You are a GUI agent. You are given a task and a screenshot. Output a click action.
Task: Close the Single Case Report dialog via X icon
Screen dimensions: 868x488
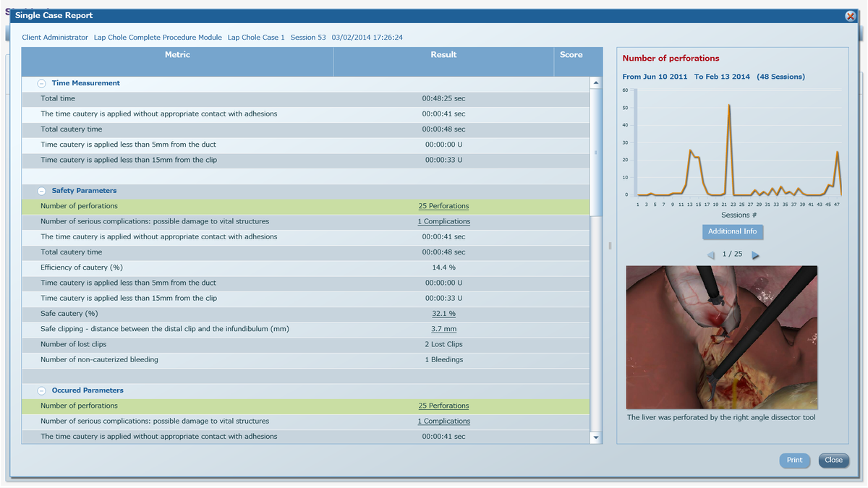(x=851, y=16)
